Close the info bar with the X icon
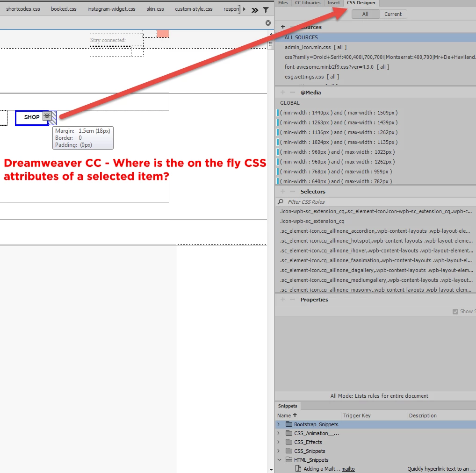 pos(268,23)
